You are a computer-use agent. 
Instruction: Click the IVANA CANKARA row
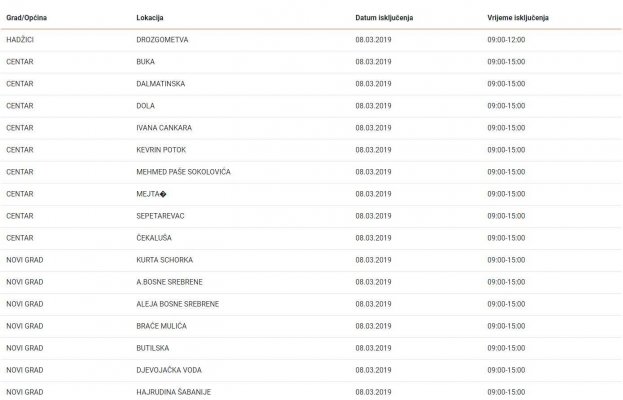(x=163, y=128)
